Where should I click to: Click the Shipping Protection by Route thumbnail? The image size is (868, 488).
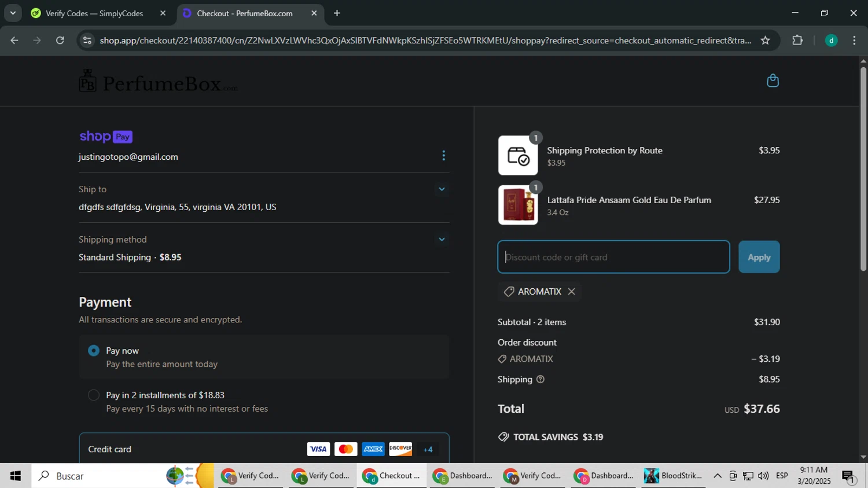[518, 156]
